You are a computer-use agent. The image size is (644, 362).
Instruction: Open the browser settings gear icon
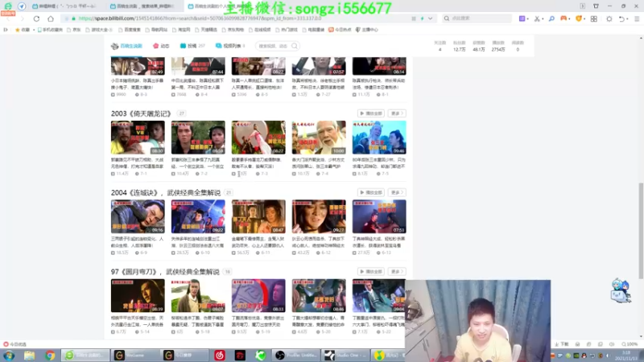[609, 19]
